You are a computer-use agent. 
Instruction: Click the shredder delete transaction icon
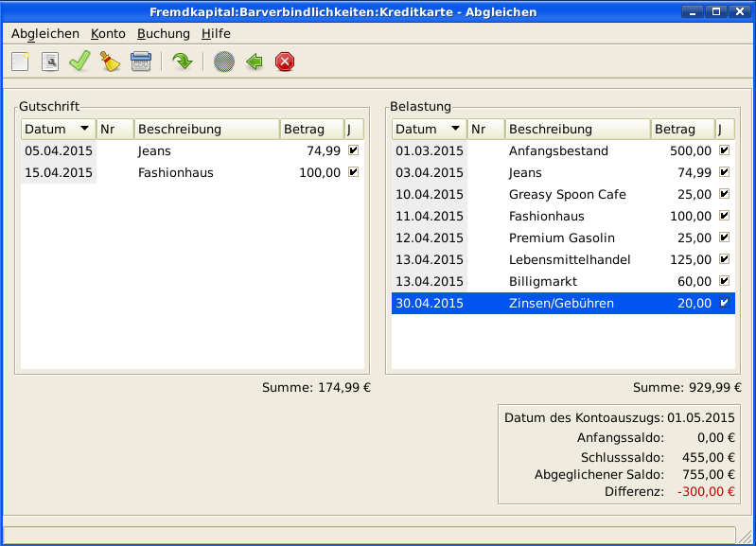click(x=140, y=62)
